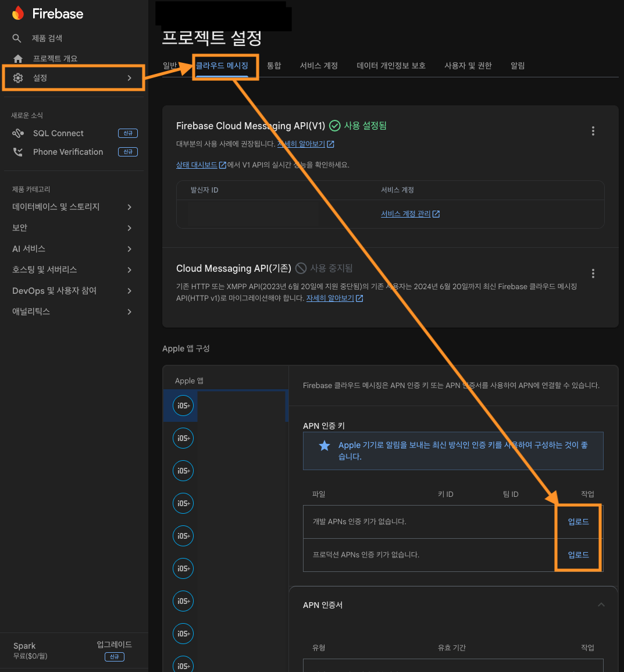The width and height of the screenshot is (624, 672).
Task: Click the Phone Verification phone icon
Action: point(18,152)
